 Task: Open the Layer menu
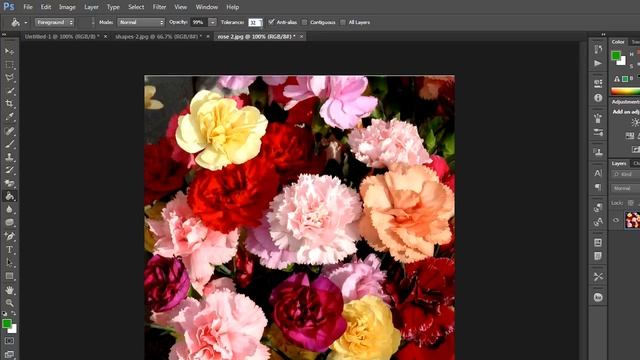[x=91, y=7]
